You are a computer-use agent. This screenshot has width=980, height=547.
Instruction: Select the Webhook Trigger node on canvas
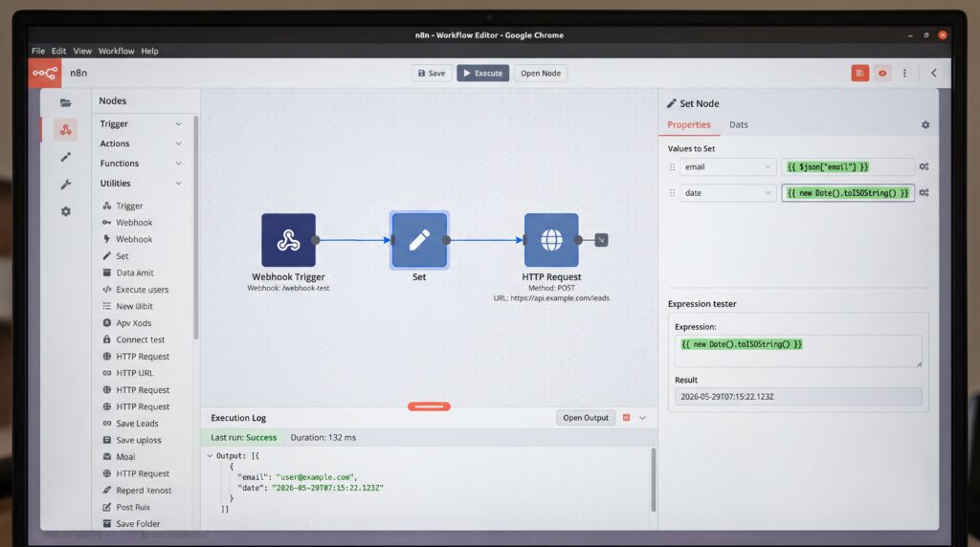click(288, 240)
